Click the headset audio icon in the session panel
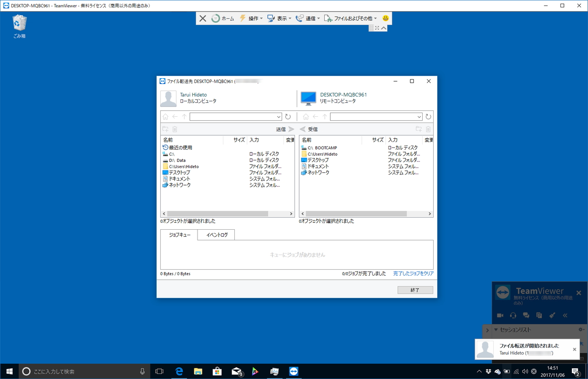Viewport: 588px width, 379px height. [513, 316]
